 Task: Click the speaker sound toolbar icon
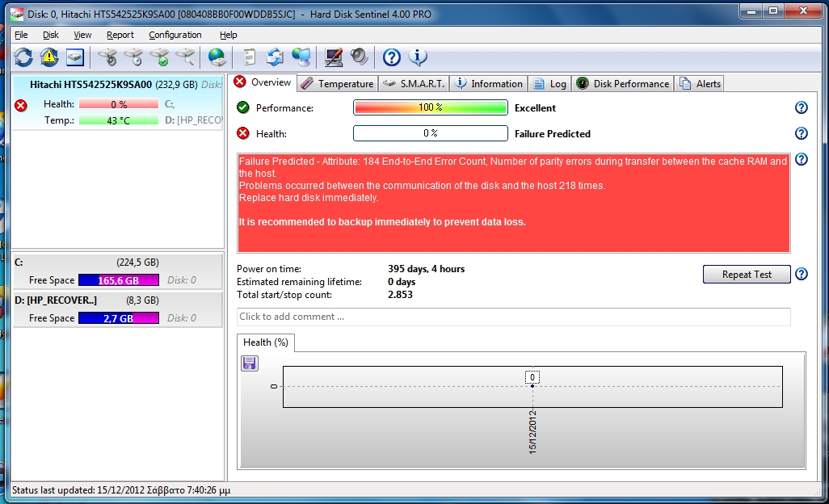360,57
